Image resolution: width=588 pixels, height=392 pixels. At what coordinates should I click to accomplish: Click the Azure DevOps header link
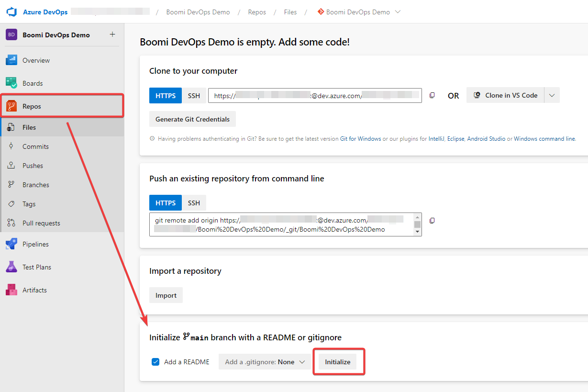point(45,12)
